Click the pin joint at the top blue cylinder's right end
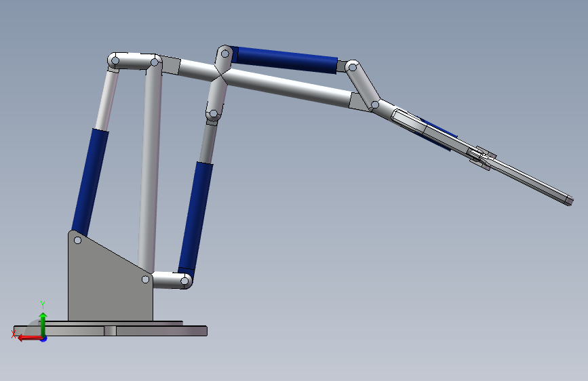 click(x=353, y=68)
